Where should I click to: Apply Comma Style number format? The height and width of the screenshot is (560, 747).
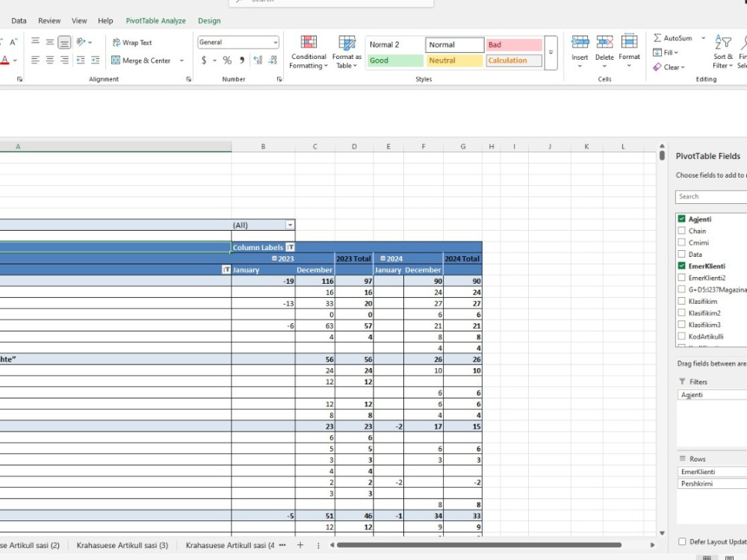[x=242, y=60]
